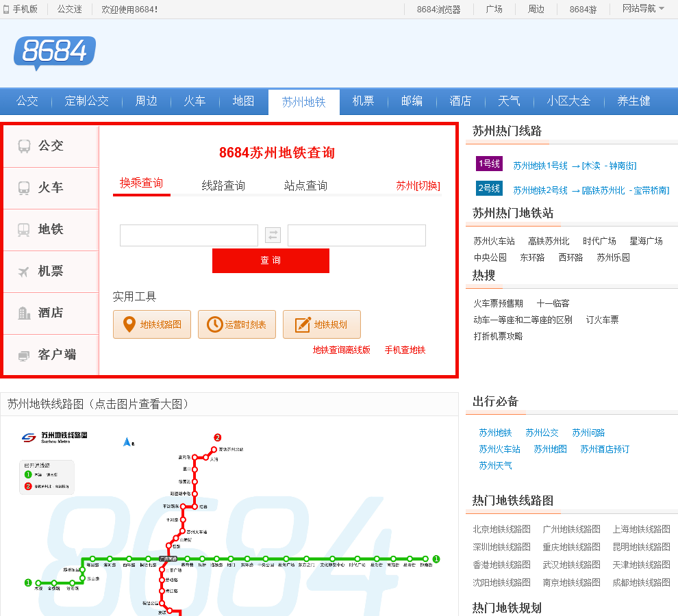Viewport: 678px width, 616px height.
Task: Click the 运营时刻表 tool button
Action: (x=237, y=324)
